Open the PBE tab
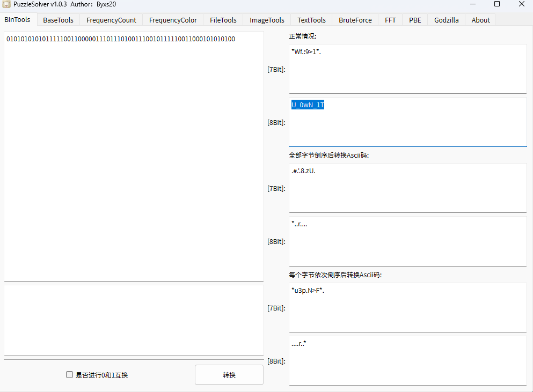Screen dimensions: 533x392 (x=415, y=20)
